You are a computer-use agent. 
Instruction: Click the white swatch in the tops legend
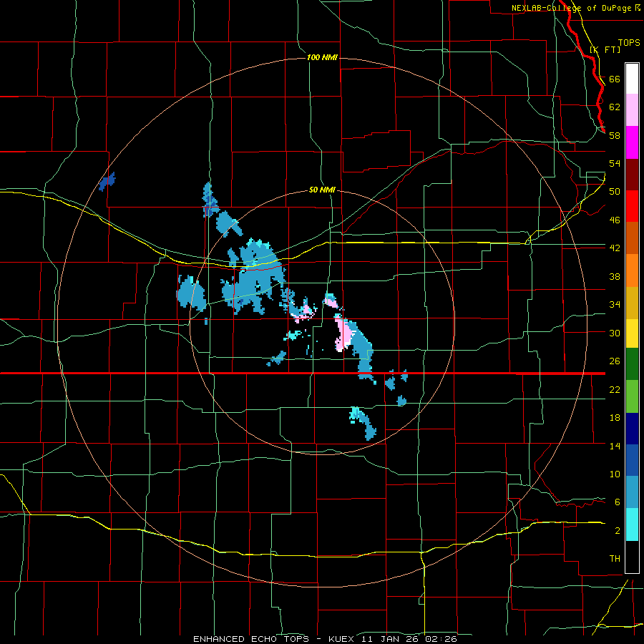632,79
